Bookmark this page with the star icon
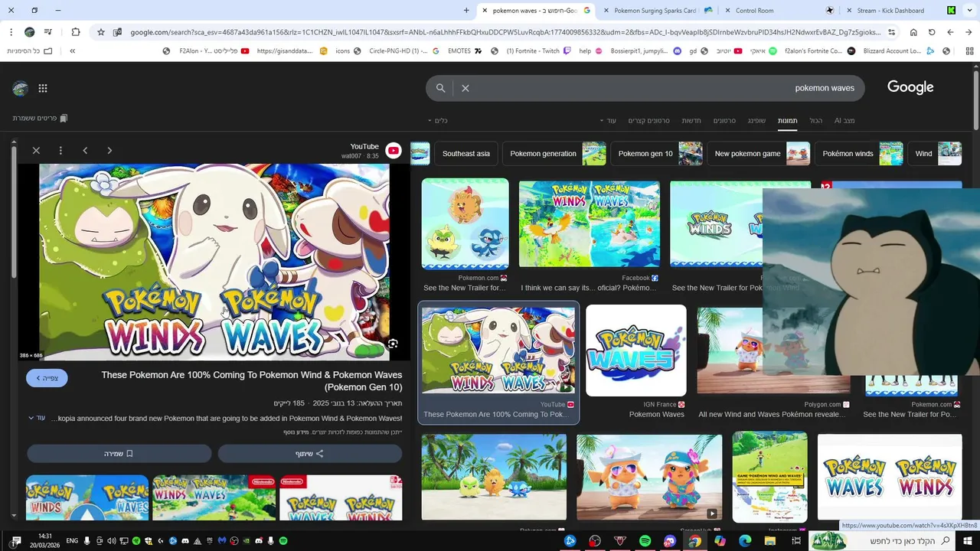The image size is (980, 551). pos(100,32)
